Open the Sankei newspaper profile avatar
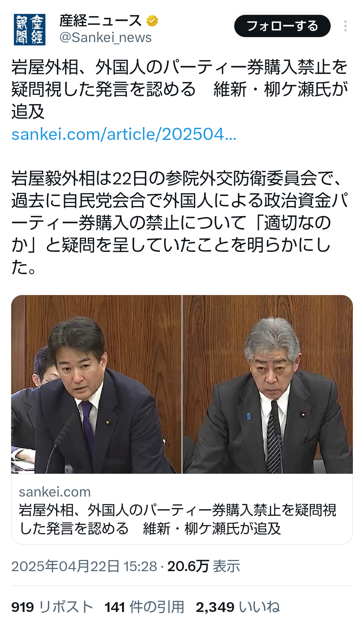The width and height of the screenshot is (364, 617). pyautogui.click(x=29, y=29)
